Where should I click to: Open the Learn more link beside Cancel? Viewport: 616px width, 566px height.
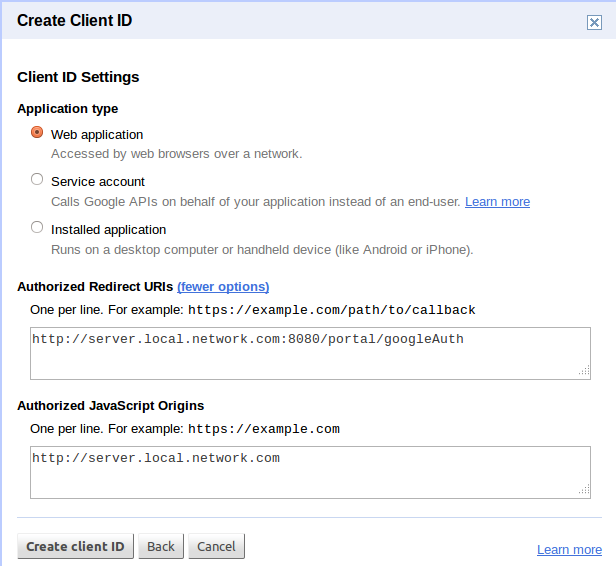(x=569, y=550)
